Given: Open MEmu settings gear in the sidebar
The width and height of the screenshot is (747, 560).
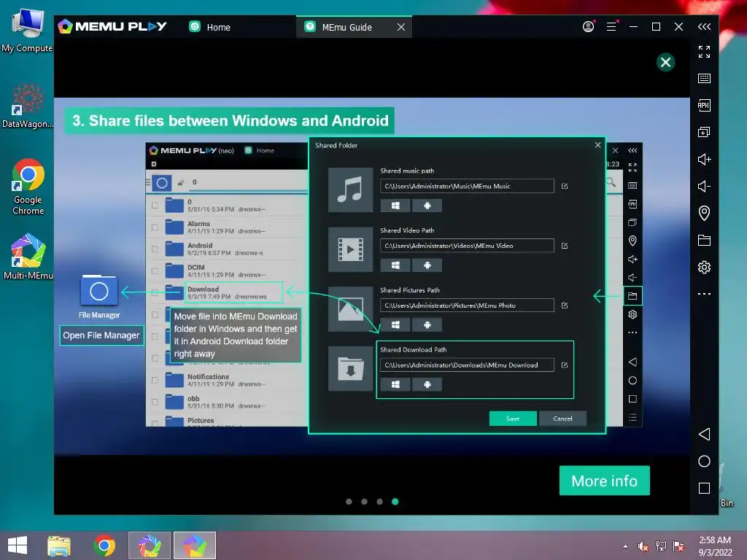Looking at the screenshot, I should pyautogui.click(x=704, y=267).
